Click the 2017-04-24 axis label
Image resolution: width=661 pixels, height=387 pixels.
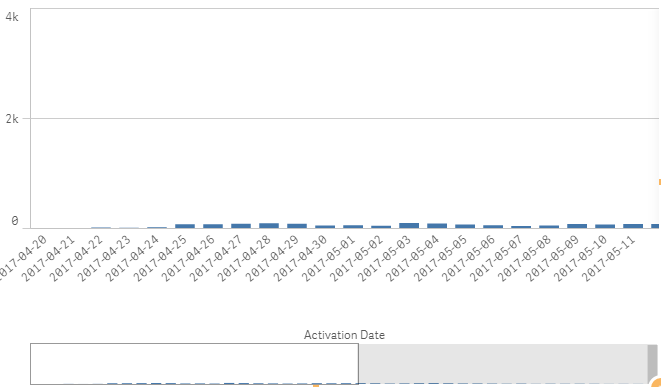pyautogui.click(x=132, y=259)
